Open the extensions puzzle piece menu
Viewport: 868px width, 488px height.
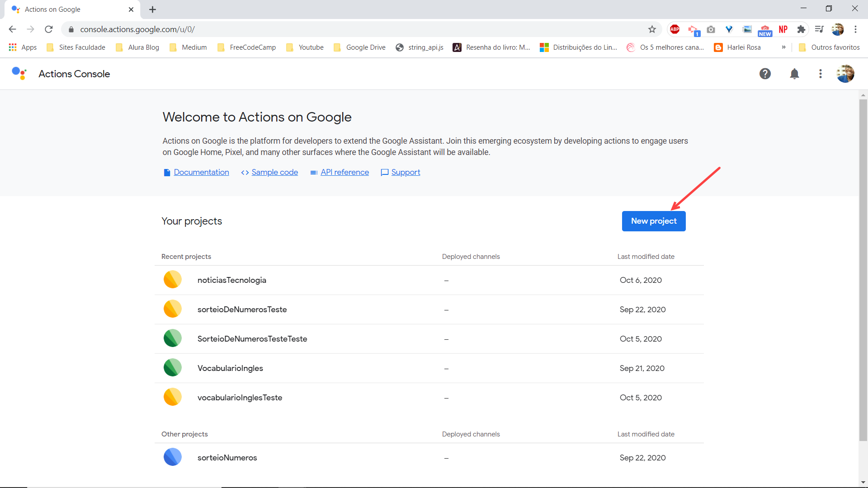coord(801,29)
